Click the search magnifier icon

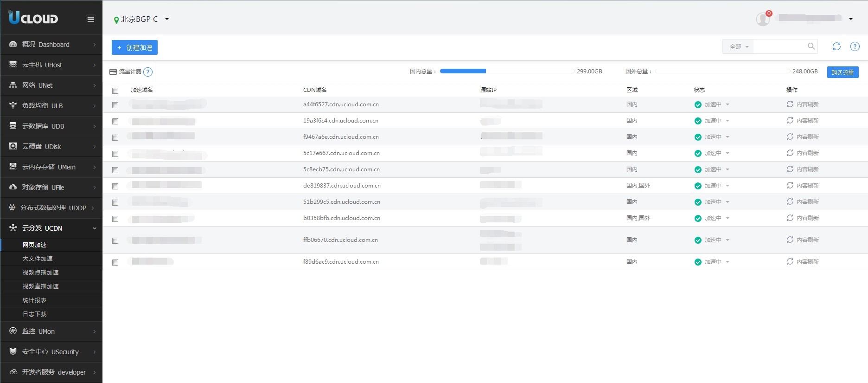811,46
